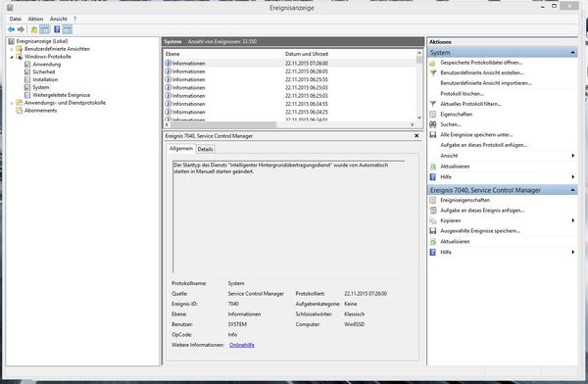The image size is (588, 384).
Task: Click horizontal scrollbar right arrow in event list
Action: pyautogui.click(x=413, y=124)
